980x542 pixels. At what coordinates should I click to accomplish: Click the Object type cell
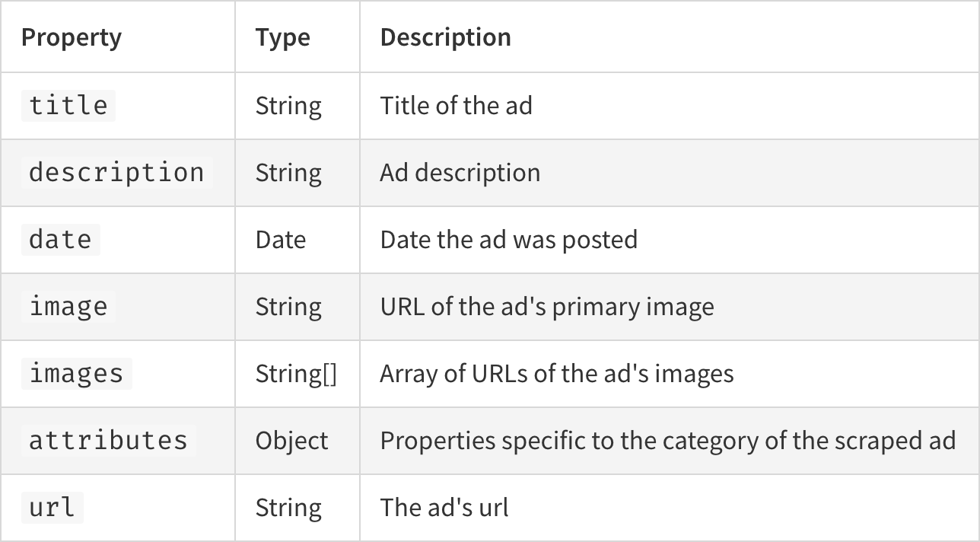pyautogui.click(x=291, y=441)
